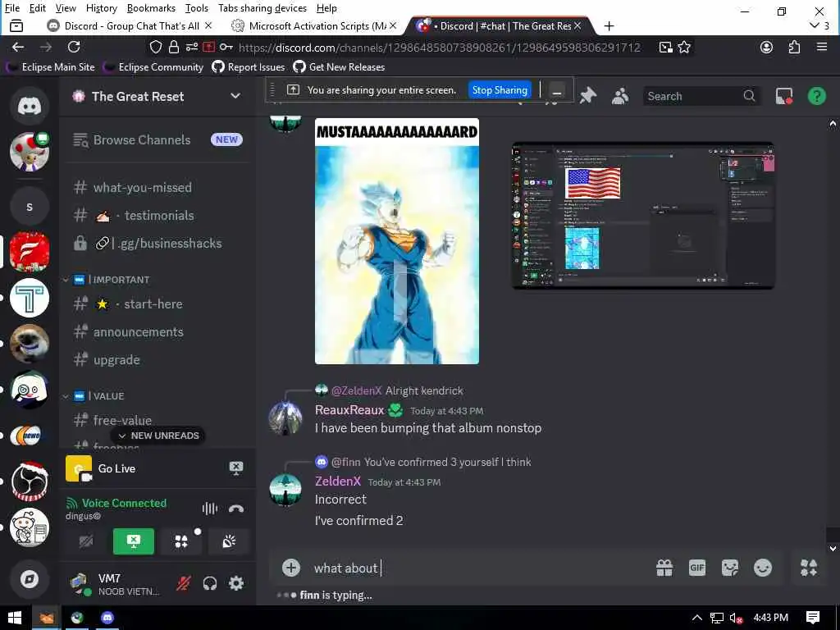This screenshot has width=840, height=630.
Task: Open the server with letter S icon
Action: coord(29,207)
